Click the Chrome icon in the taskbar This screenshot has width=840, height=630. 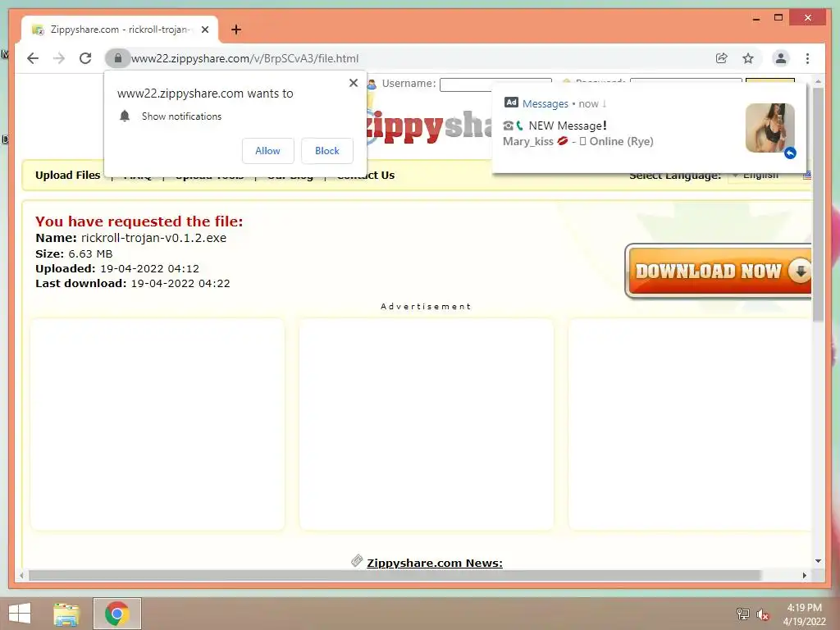pos(116,614)
